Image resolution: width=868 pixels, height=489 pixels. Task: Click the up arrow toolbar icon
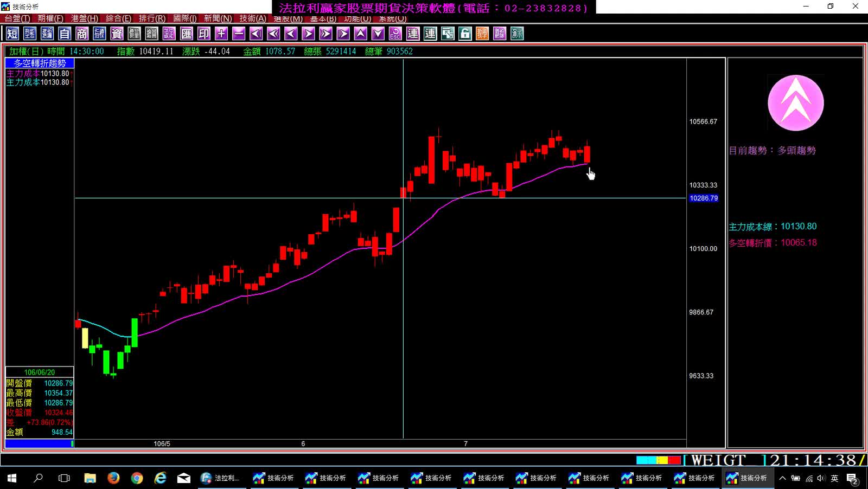click(x=361, y=34)
